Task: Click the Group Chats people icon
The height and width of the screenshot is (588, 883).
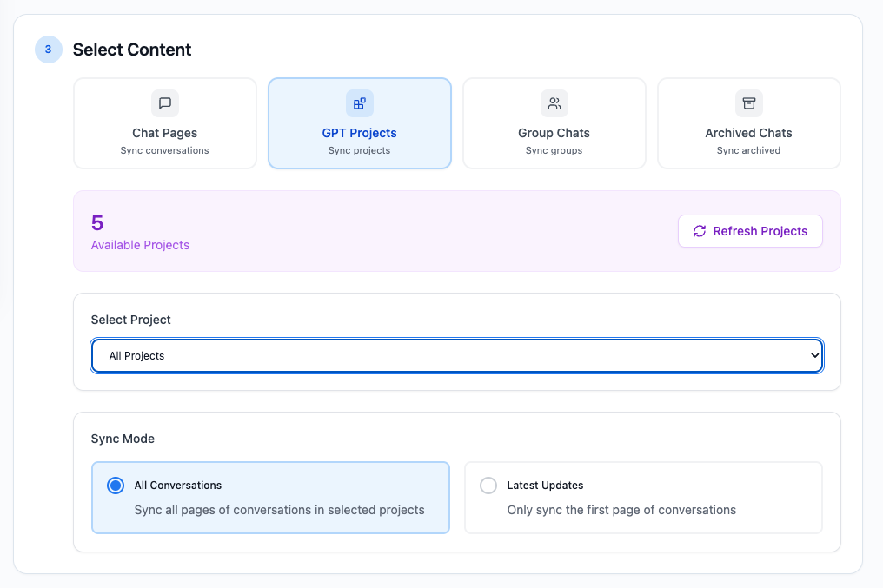Action: point(554,103)
